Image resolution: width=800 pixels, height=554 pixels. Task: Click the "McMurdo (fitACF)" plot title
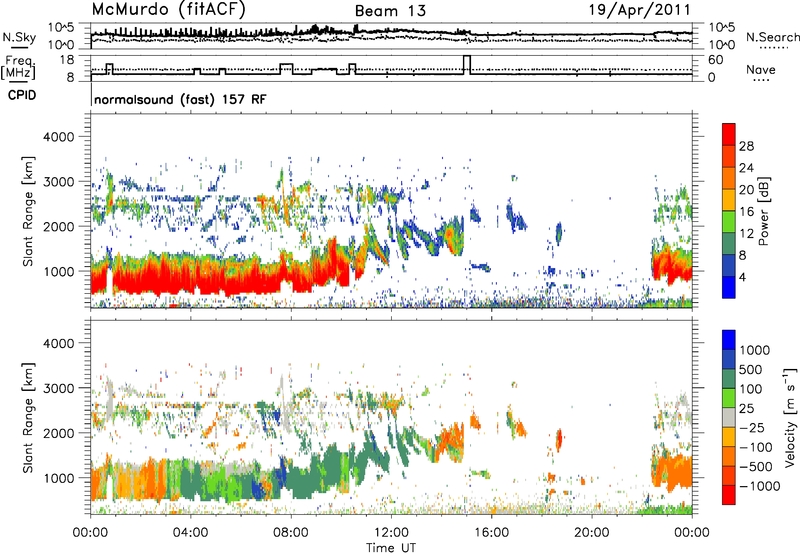tap(168, 9)
